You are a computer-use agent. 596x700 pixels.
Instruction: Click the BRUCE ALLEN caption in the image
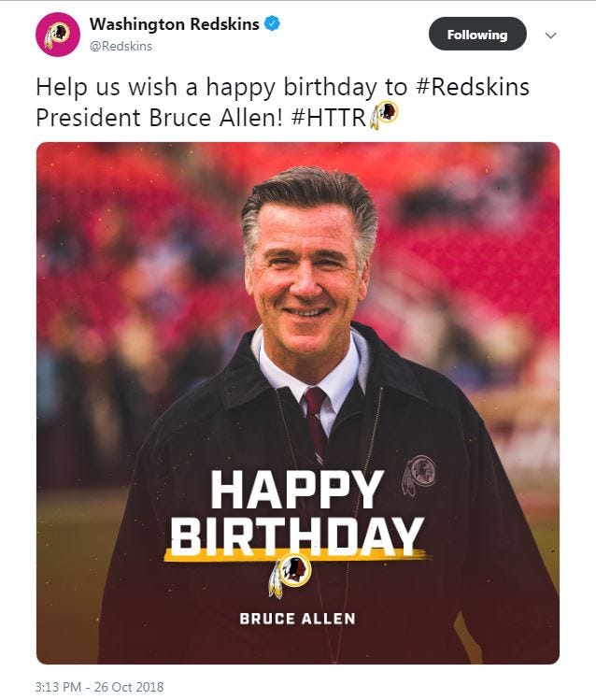[x=296, y=619]
